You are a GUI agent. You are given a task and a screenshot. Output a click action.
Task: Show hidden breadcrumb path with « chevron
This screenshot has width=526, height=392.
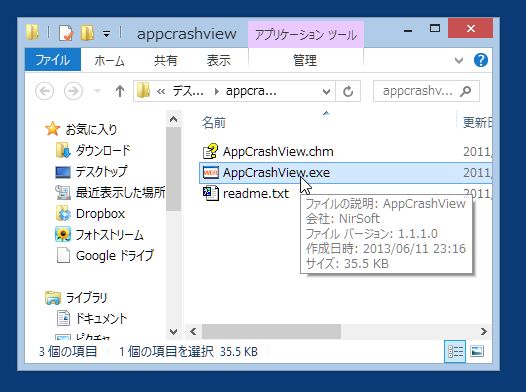click(161, 91)
